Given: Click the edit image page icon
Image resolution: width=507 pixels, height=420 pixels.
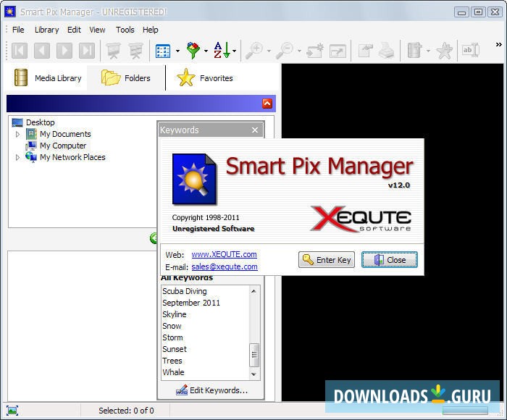Looking at the screenshot, I should [366, 51].
